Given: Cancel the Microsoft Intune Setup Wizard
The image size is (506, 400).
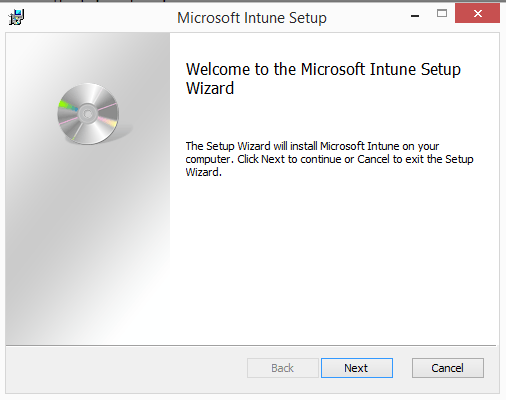Looking at the screenshot, I should (x=448, y=368).
